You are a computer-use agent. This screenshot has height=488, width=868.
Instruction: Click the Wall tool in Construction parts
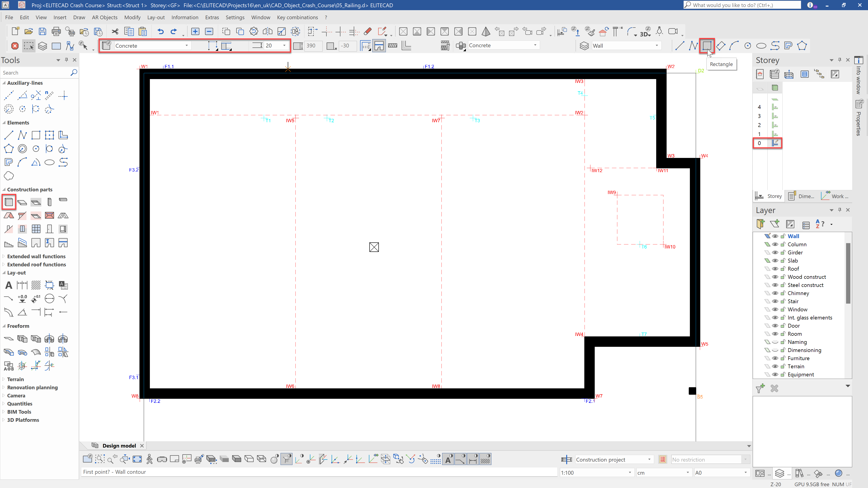(9, 202)
